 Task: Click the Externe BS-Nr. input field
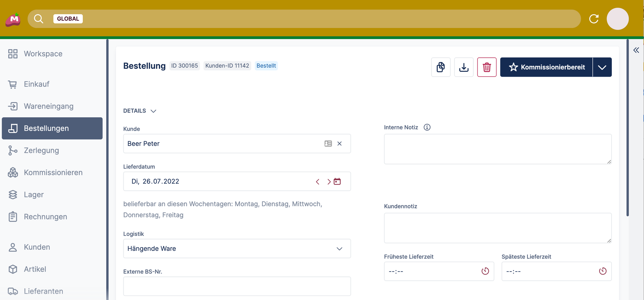point(237,286)
